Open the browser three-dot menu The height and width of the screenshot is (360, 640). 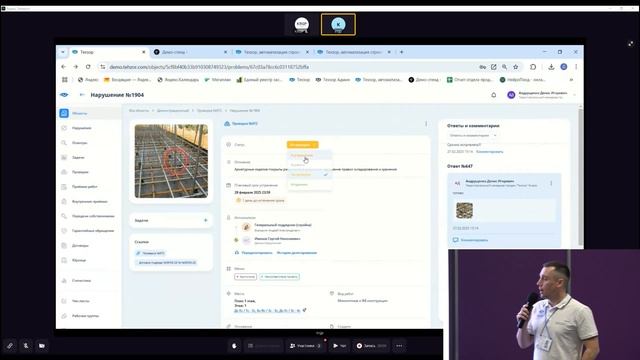[576, 67]
